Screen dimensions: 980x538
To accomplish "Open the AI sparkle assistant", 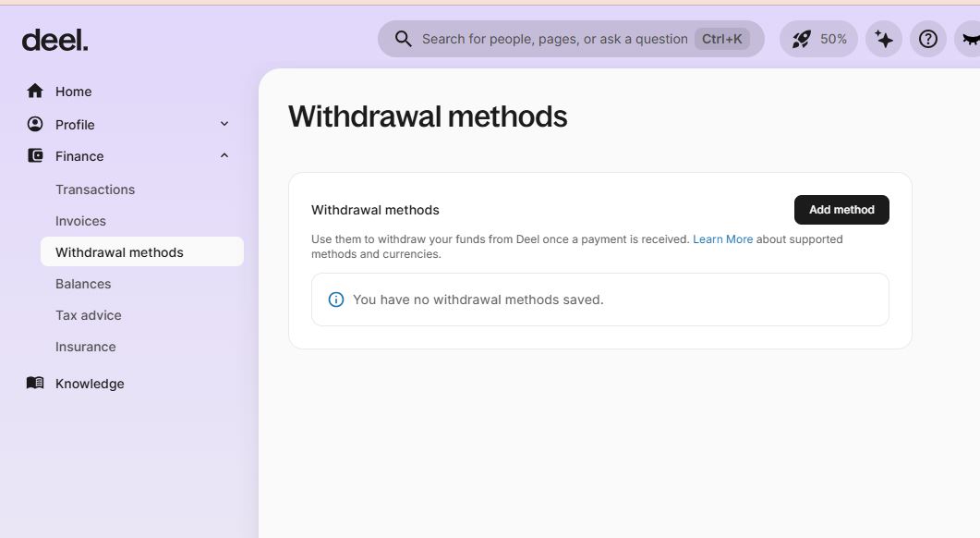I will [884, 40].
